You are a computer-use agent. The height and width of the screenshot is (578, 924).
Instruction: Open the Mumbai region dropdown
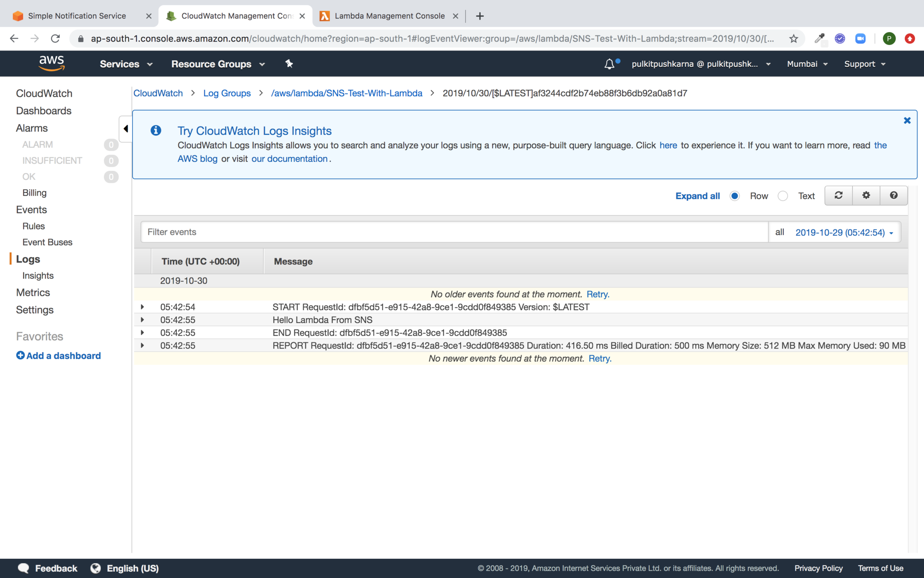click(807, 64)
